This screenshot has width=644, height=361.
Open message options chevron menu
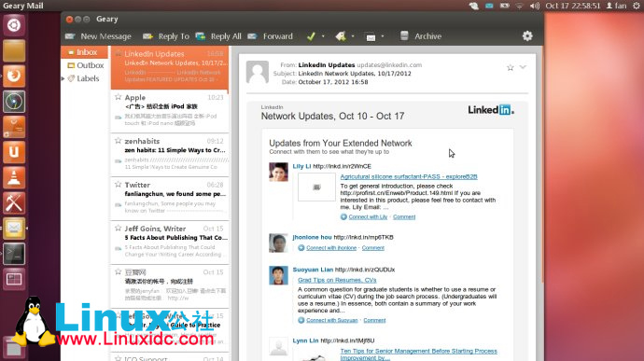click(x=523, y=67)
